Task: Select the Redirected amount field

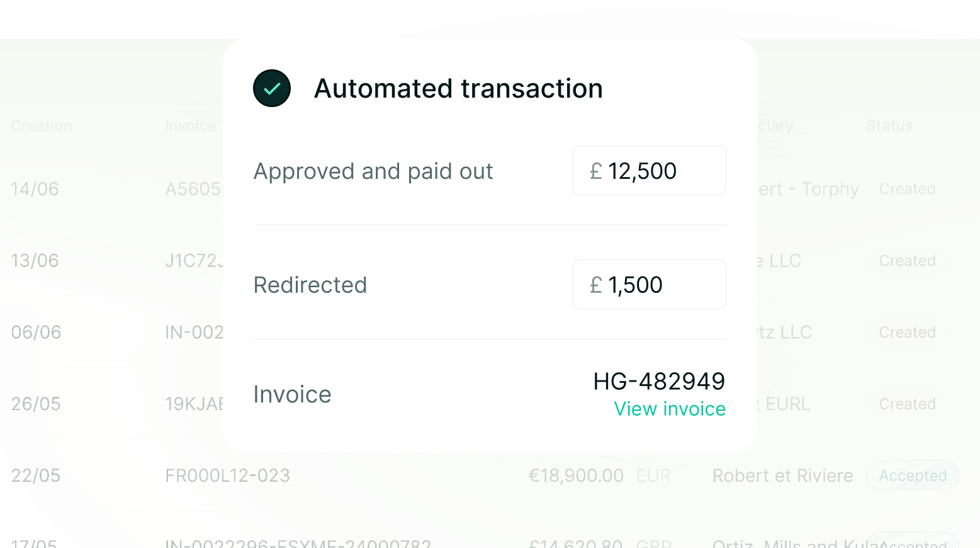Action: [649, 285]
